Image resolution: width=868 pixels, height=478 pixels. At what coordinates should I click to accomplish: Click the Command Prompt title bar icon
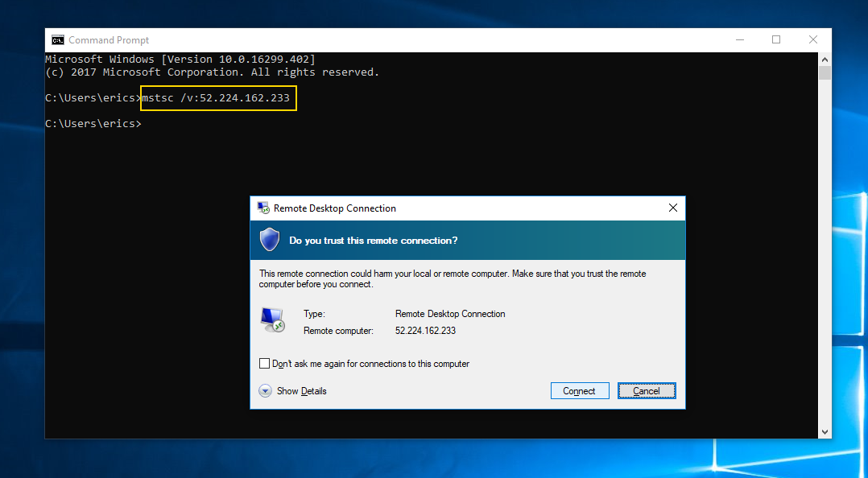[x=58, y=40]
